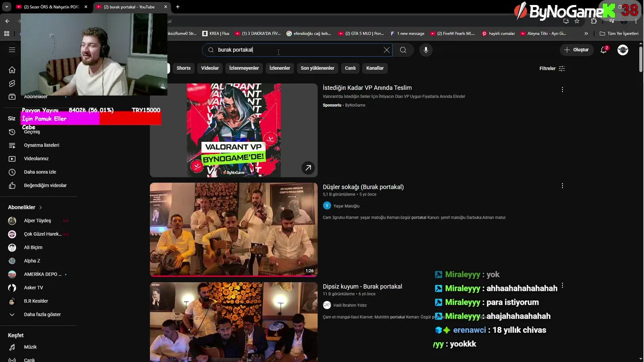Open the Filtreler search filters
Screen dimensions: 644x362
point(552,68)
